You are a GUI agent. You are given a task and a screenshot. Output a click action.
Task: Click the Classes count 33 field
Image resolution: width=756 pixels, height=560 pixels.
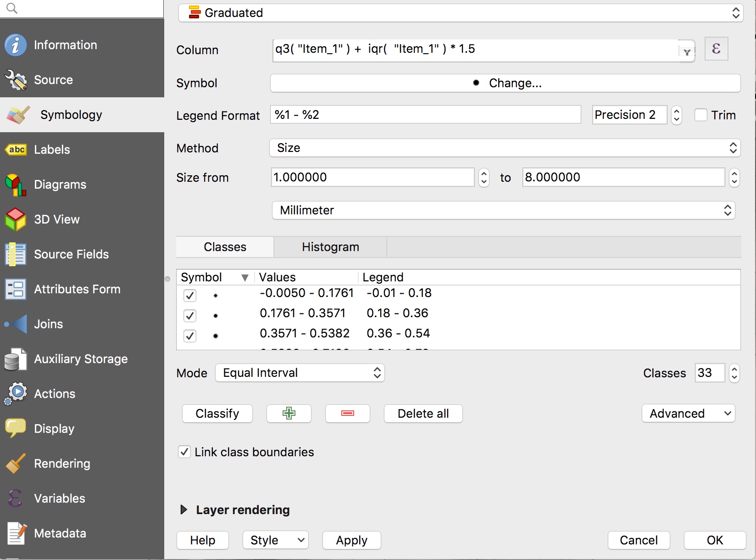pyautogui.click(x=710, y=373)
